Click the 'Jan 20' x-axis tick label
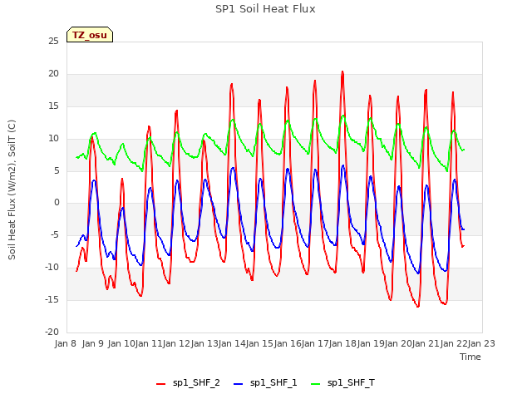This screenshot has width=532, height=399. pyautogui.click(x=398, y=343)
